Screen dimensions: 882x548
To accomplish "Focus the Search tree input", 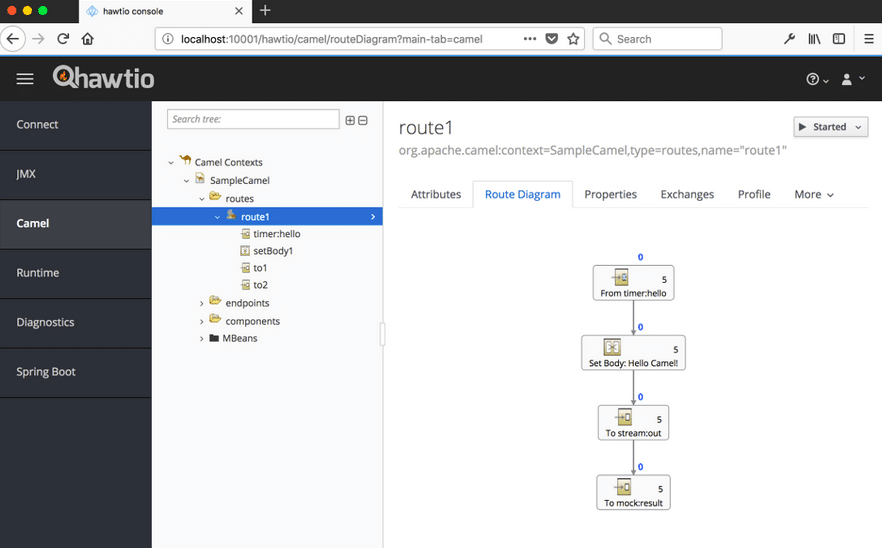I will [x=253, y=119].
